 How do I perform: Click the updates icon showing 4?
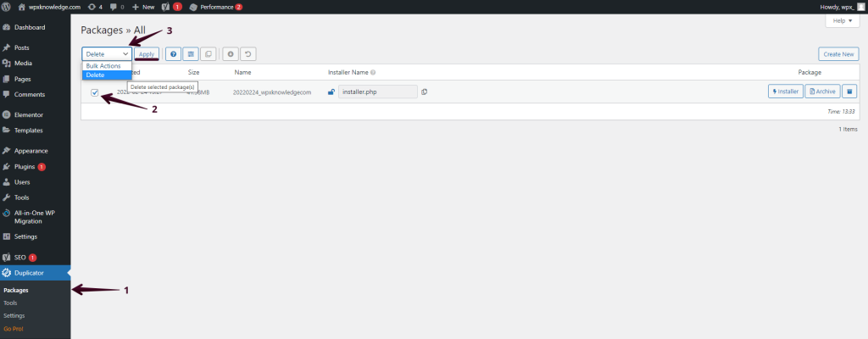tap(94, 7)
